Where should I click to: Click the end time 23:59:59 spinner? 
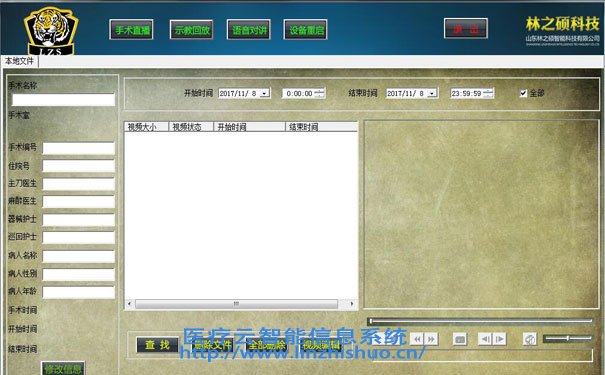(488, 93)
